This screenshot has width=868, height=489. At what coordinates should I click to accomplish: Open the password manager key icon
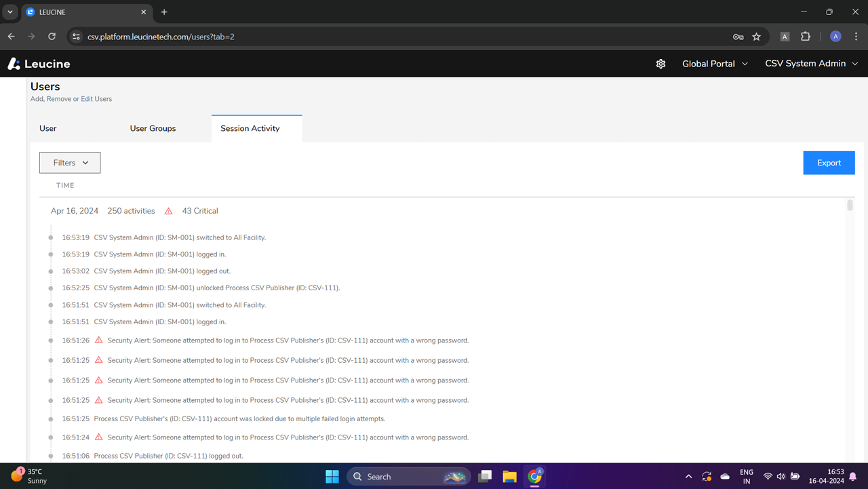(x=738, y=37)
